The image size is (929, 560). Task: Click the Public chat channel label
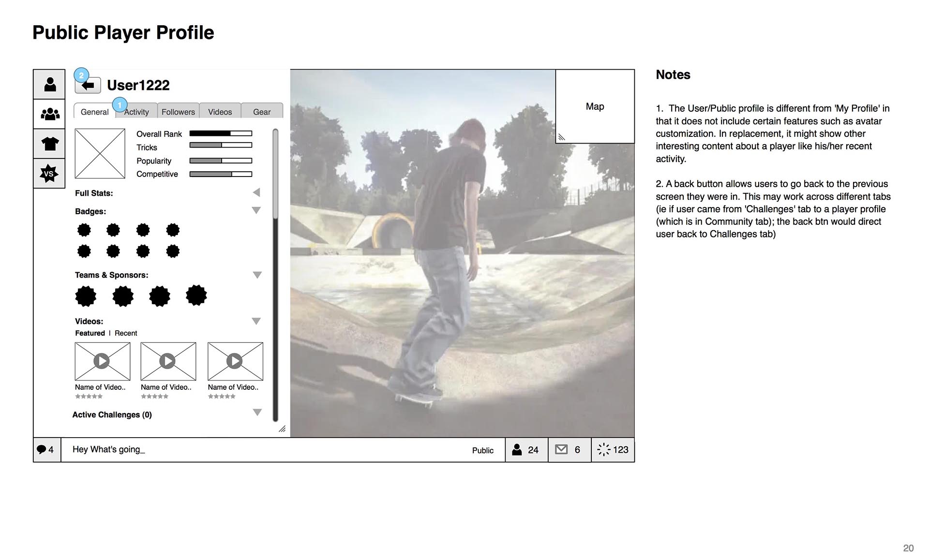point(482,450)
